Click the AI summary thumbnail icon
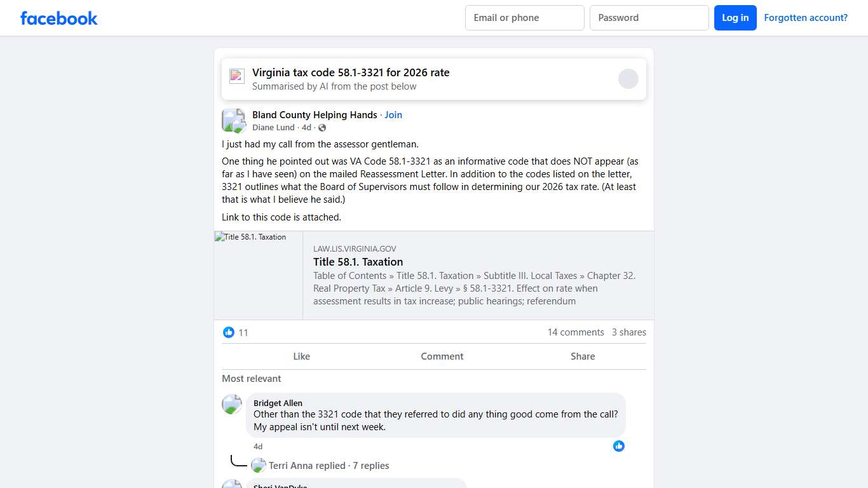Image resolution: width=868 pixels, height=488 pixels. click(x=237, y=76)
